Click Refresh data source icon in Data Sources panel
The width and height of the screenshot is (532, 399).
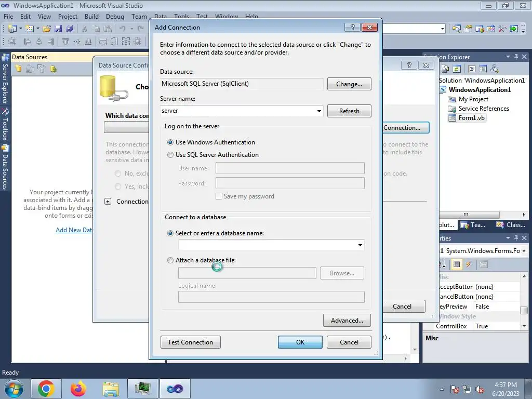[53, 69]
